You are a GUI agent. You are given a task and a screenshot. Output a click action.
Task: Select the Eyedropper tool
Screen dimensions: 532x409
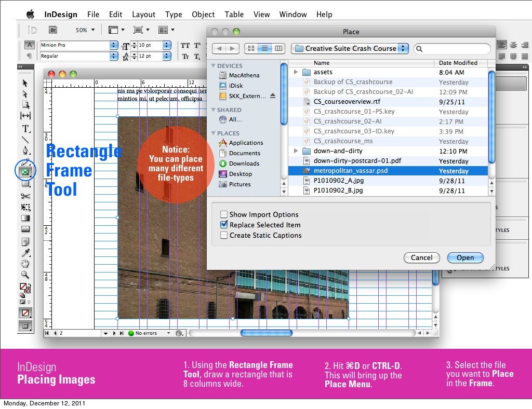pyautogui.click(x=25, y=253)
